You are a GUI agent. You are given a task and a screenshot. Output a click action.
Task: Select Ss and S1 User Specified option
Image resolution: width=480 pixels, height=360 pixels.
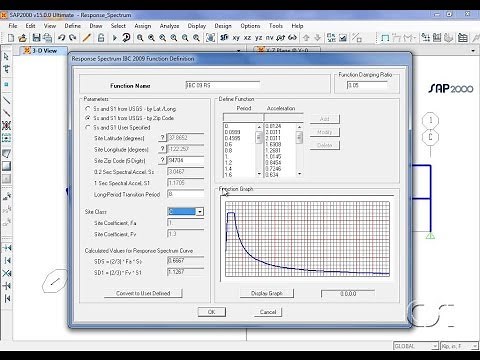click(x=88, y=127)
